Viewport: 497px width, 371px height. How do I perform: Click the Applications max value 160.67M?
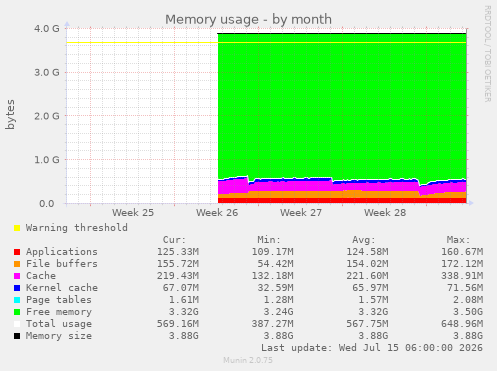tap(462, 252)
